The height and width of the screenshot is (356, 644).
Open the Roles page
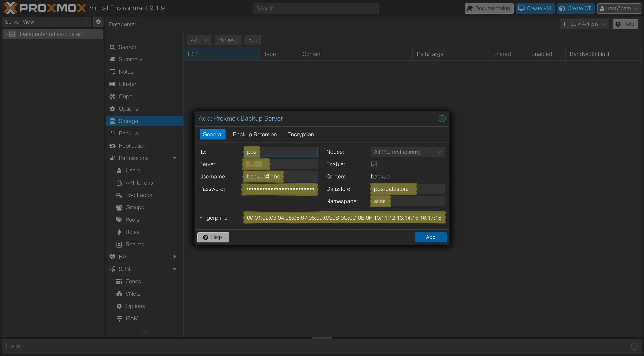pos(144,232)
